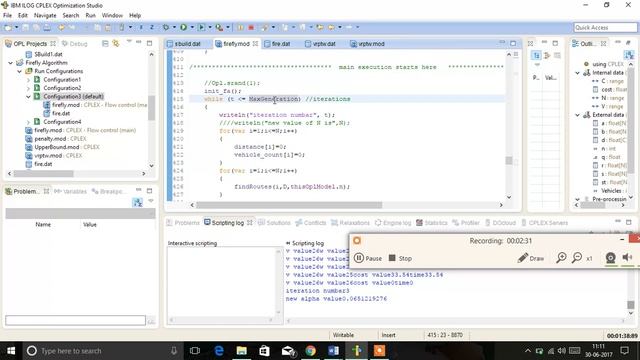This screenshot has width=640, height=360.
Task: Click the External Tools run icon
Action: pos(219,27)
